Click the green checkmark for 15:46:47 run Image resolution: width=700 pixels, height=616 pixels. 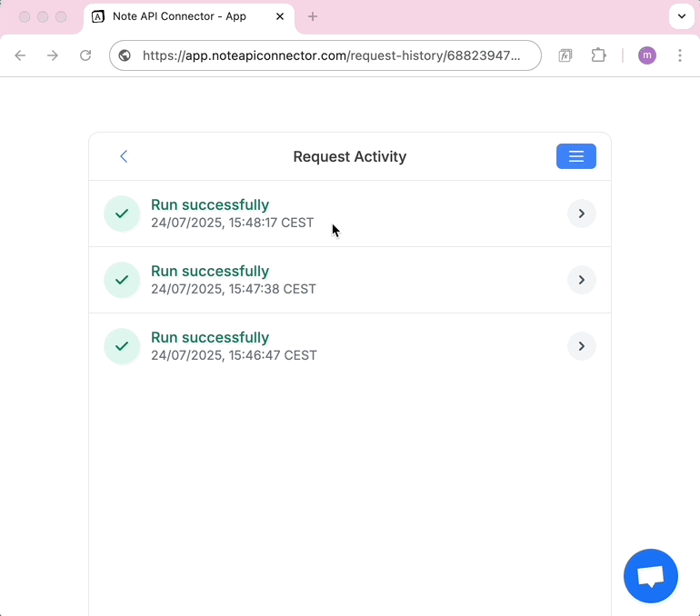(x=122, y=346)
